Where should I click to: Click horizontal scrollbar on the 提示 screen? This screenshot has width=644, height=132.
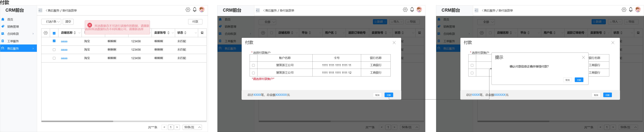[x=513, y=121]
